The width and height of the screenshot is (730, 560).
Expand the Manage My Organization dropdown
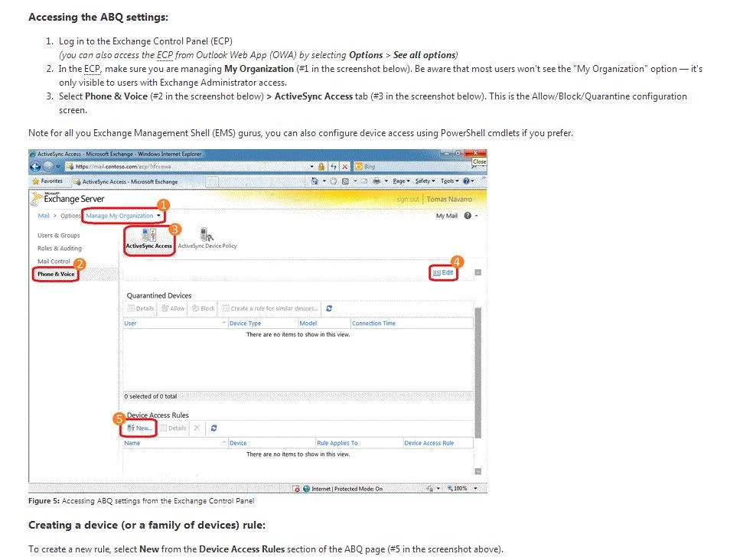[123, 216]
